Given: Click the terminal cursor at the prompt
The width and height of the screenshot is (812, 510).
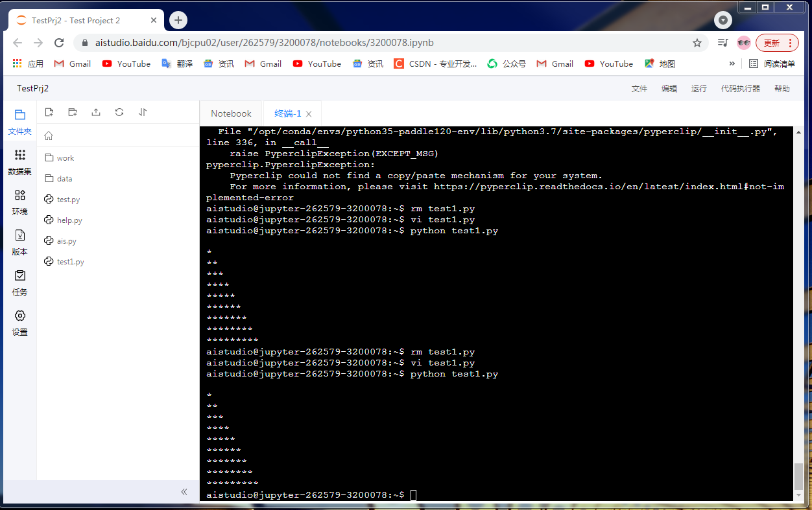Looking at the screenshot, I should (414, 495).
